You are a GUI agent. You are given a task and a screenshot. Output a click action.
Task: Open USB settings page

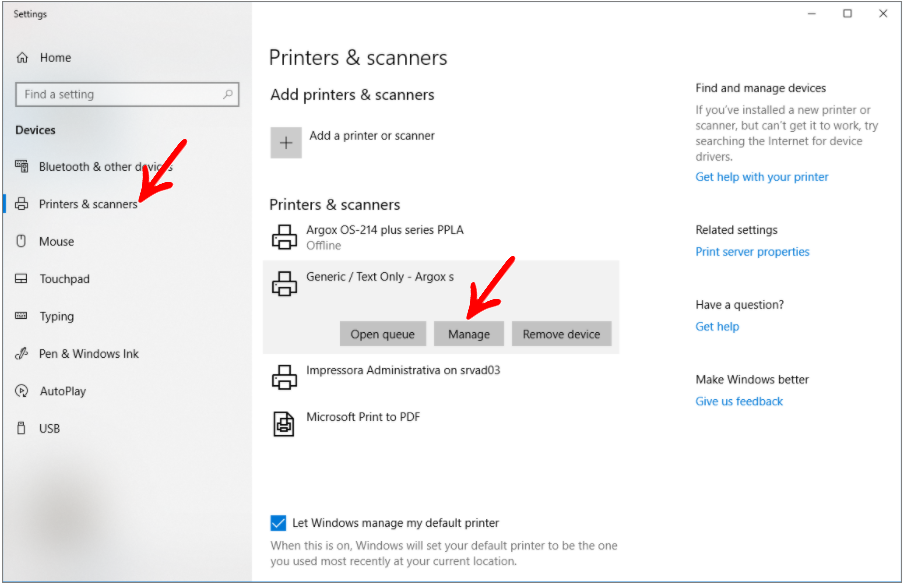click(x=50, y=428)
